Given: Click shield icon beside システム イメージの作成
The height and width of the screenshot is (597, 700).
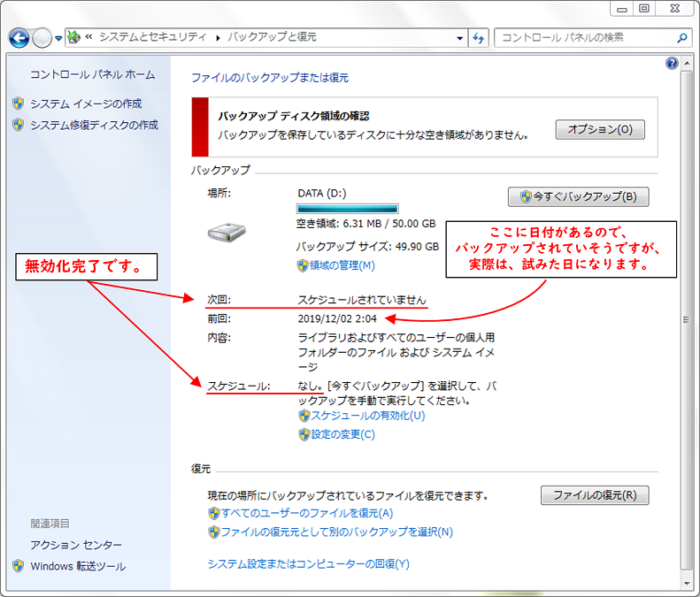Looking at the screenshot, I should pyautogui.click(x=19, y=103).
